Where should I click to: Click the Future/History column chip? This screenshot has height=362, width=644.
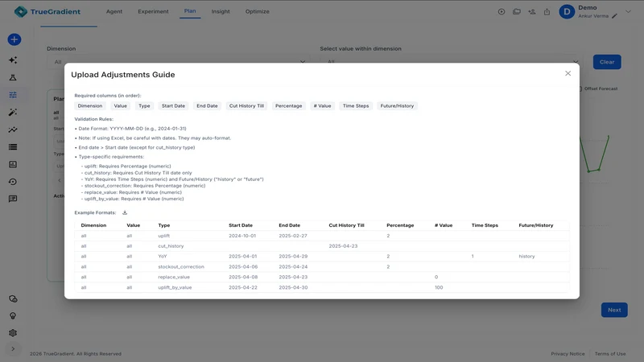(x=397, y=106)
